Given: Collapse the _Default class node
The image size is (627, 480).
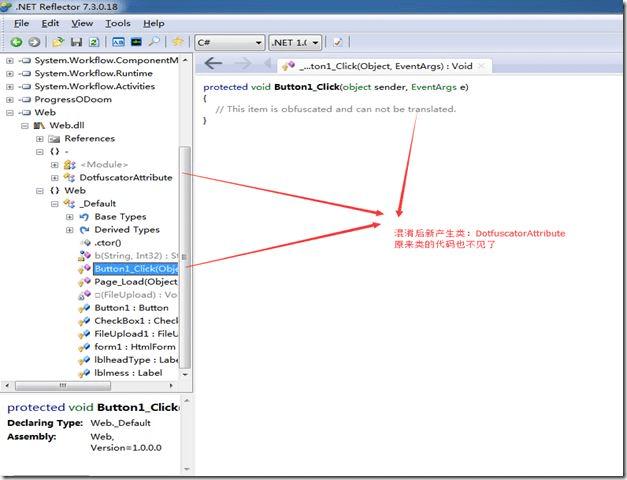Looking at the screenshot, I should tap(55, 204).
